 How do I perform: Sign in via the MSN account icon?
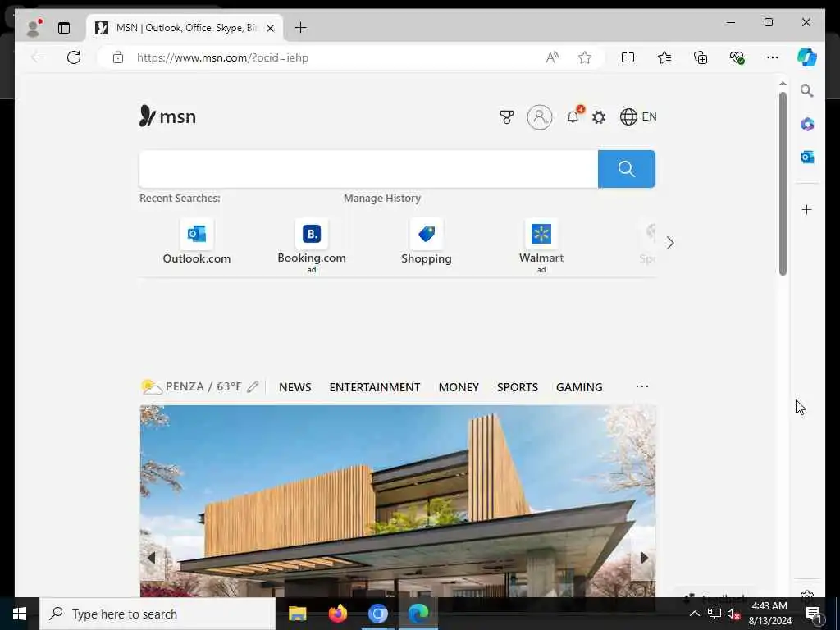point(540,116)
